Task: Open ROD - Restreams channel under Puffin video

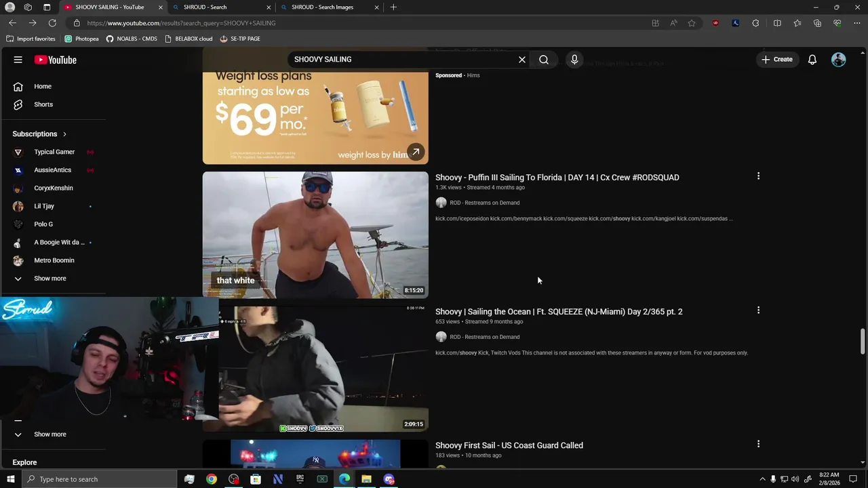Action: (x=484, y=203)
